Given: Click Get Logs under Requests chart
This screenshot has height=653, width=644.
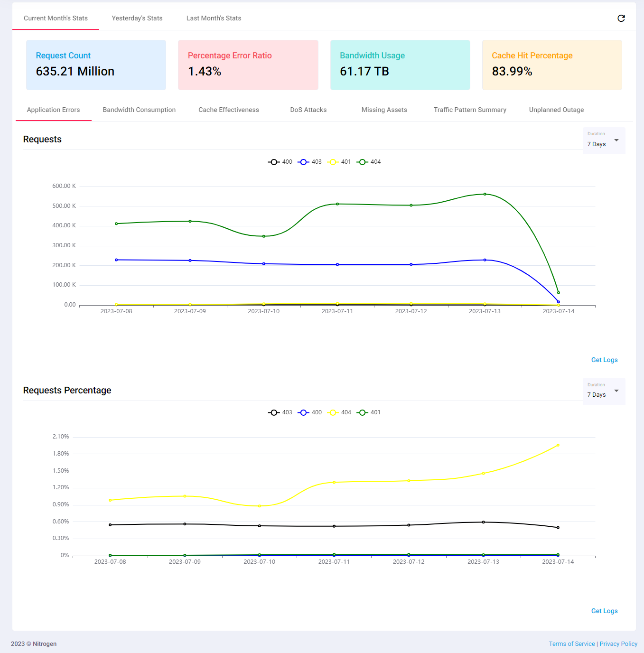Looking at the screenshot, I should (604, 360).
